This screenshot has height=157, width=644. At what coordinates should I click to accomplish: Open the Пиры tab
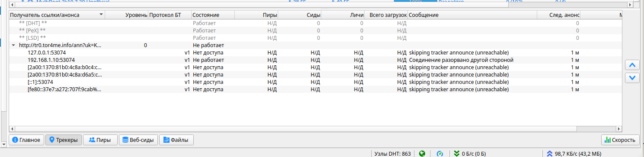point(100,140)
